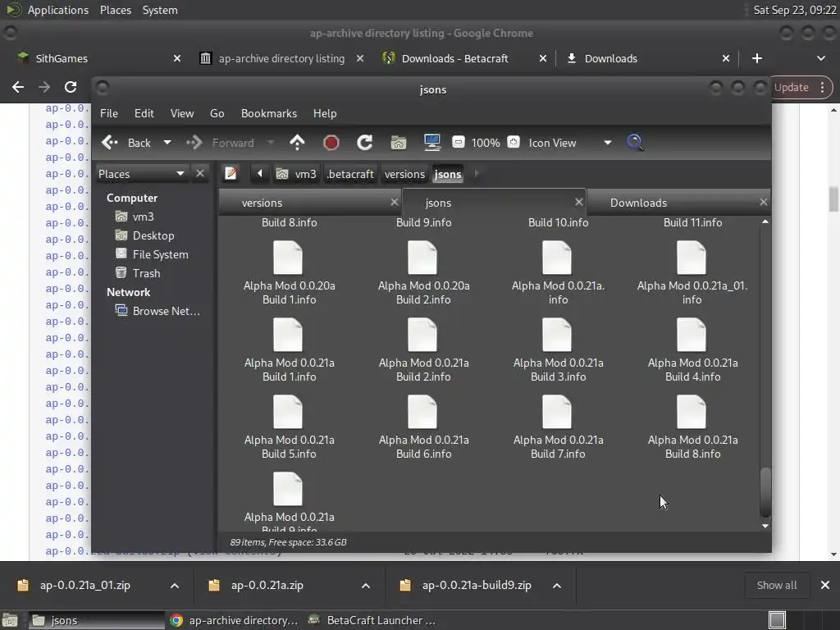Screen dimensions: 840x630
Task: Open the View menu
Action: click(182, 113)
